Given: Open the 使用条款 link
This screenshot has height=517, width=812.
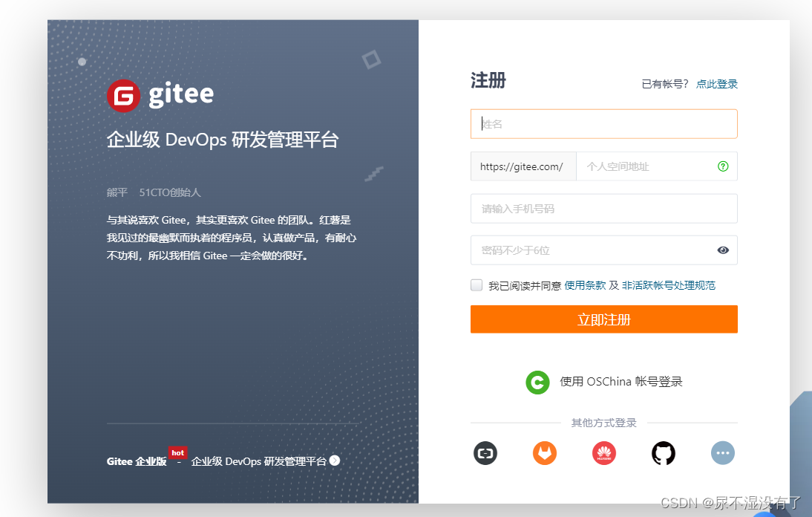Looking at the screenshot, I should [585, 285].
